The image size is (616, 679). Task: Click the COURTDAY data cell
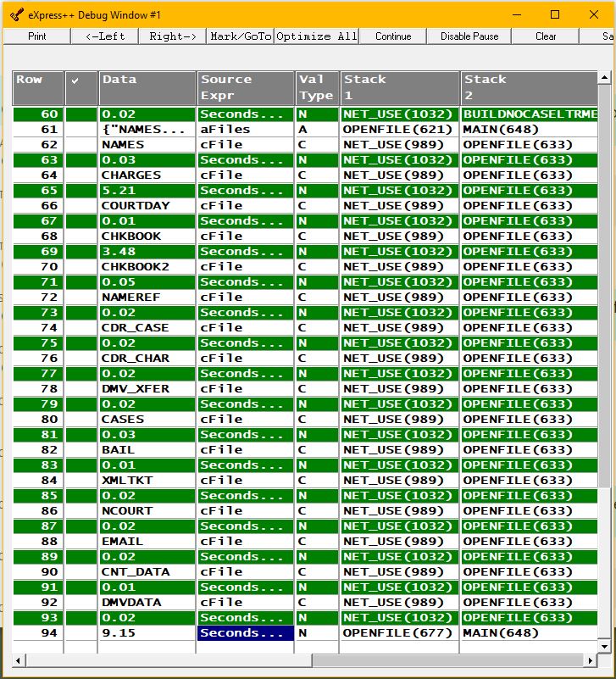coord(147,206)
